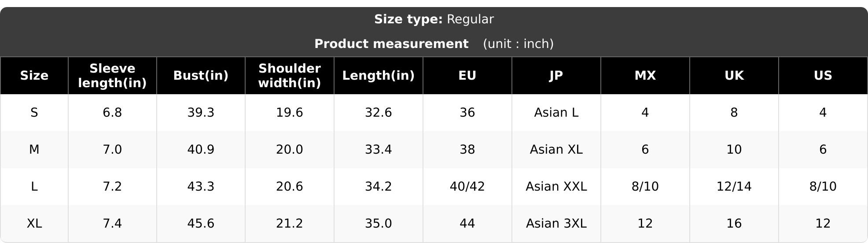
Task: Click the Bust(in) header cell
Action: [x=201, y=76]
